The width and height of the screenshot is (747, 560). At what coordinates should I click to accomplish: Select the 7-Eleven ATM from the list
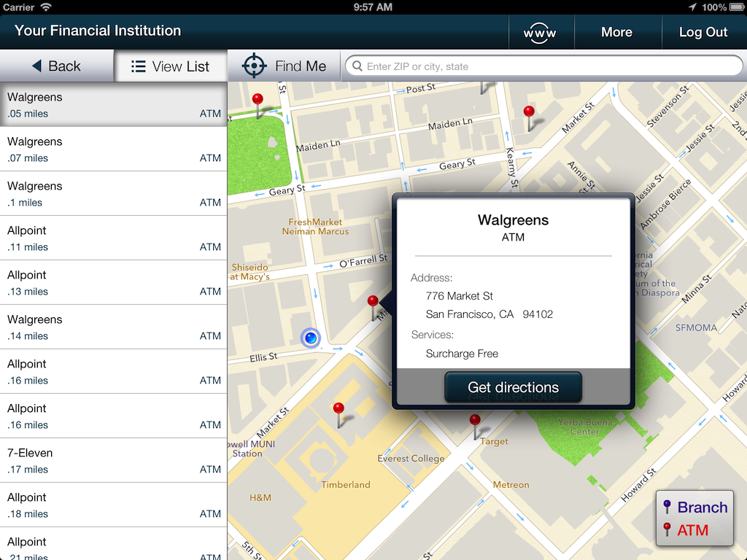click(x=114, y=460)
